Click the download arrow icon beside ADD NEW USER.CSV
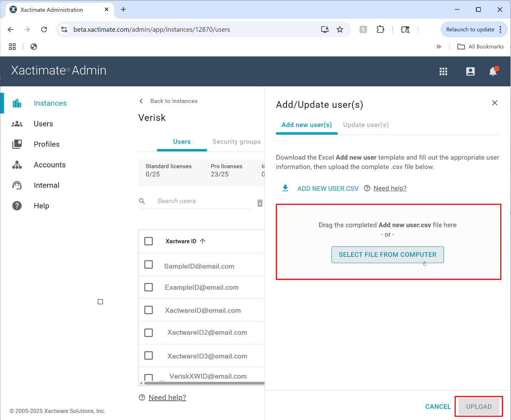This screenshot has width=511, height=420. pyautogui.click(x=285, y=188)
